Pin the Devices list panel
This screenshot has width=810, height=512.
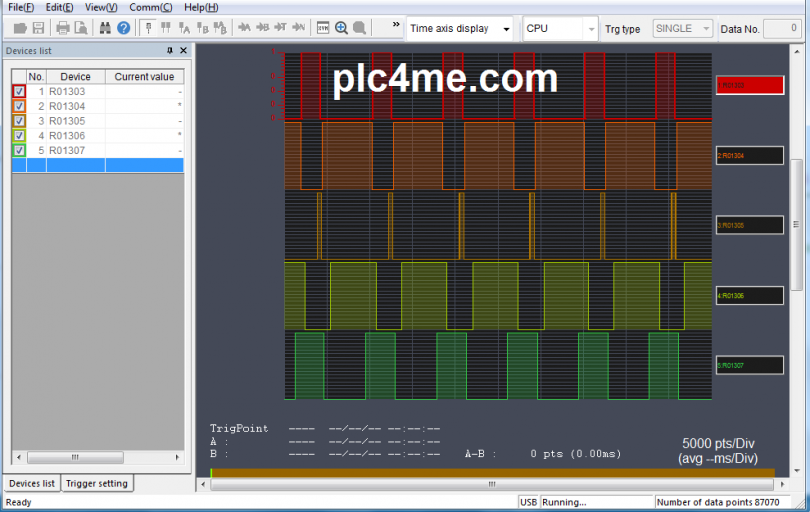pos(169,50)
